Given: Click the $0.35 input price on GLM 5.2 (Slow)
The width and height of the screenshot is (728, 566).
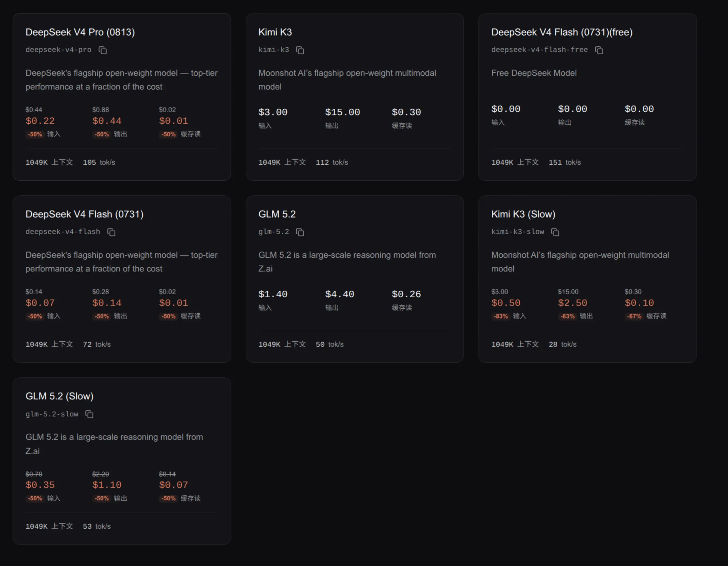Looking at the screenshot, I should pos(40,485).
